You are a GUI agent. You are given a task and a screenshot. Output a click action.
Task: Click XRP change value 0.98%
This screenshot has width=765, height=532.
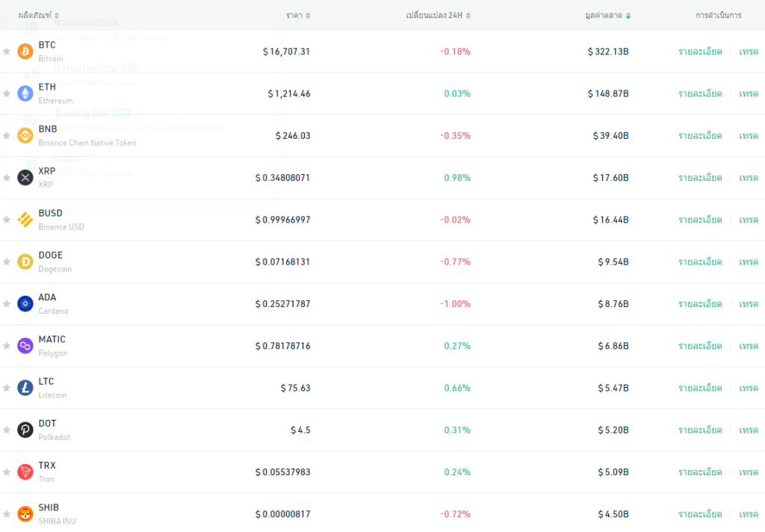click(x=457, y=178)
